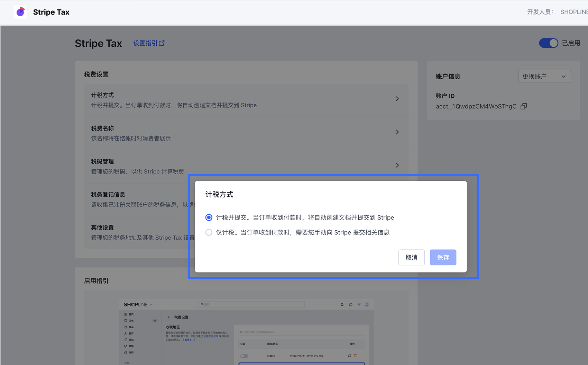The image size is (588, 365).
Task: Open the 税码管理 settings row title
Action: [102, 161]
